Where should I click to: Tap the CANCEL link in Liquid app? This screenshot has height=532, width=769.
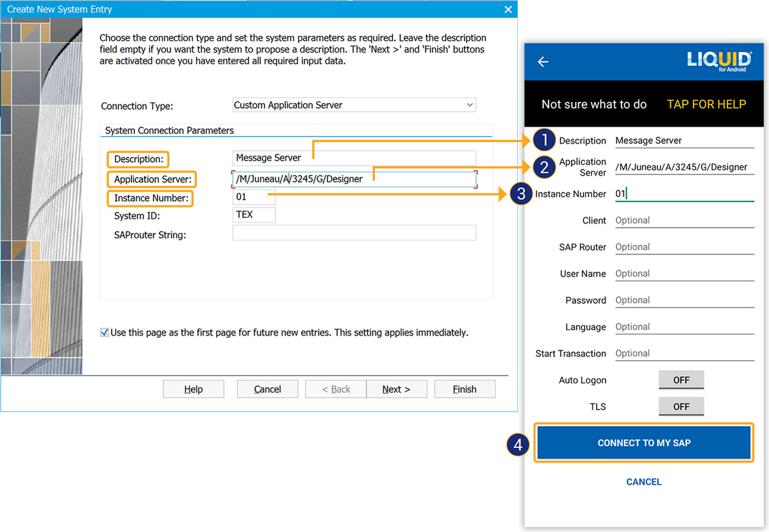tap(644, 482)
